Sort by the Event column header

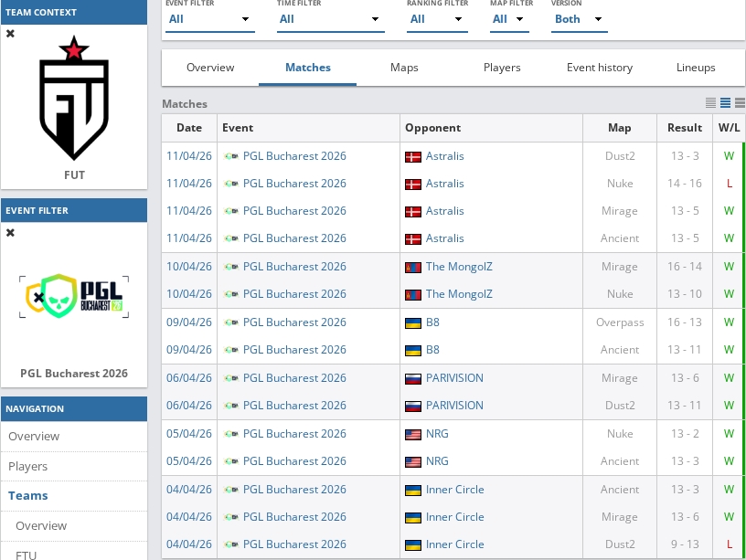click(x=308, y=128)
